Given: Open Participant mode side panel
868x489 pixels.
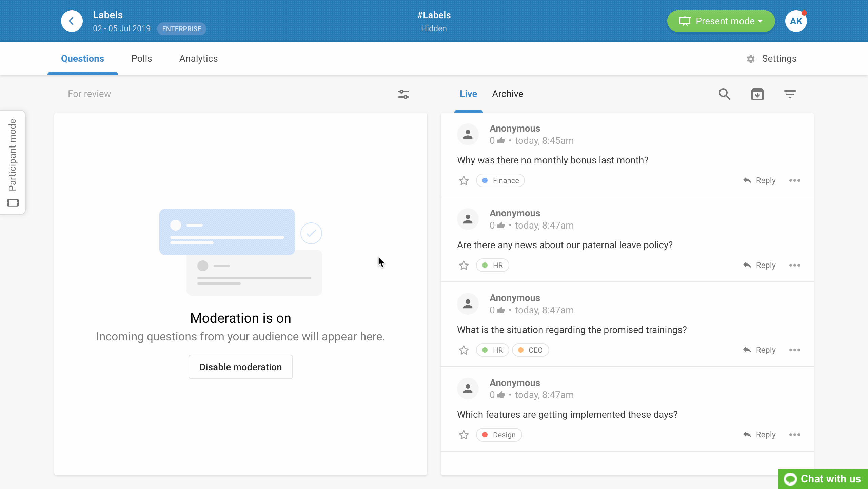Looking at the screenshot, I should coord(13,162).
